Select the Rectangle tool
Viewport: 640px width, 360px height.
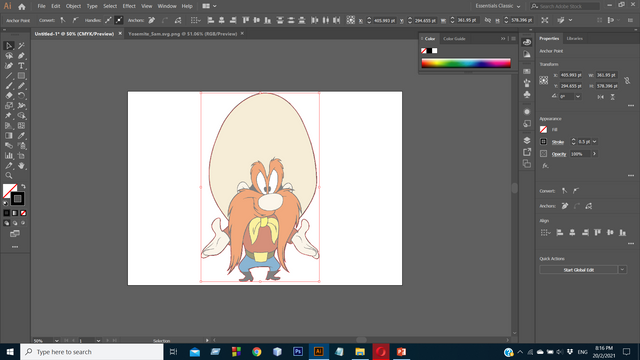tap(21, 76)
